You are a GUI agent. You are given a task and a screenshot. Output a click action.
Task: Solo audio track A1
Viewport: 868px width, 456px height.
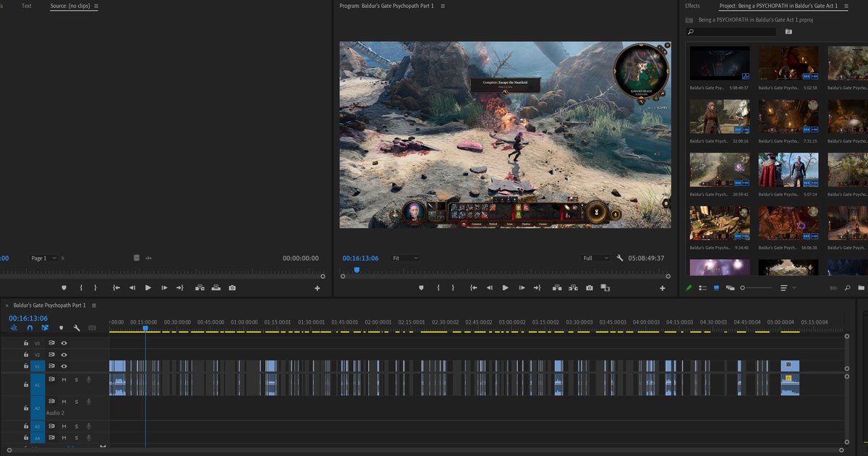tap(76, 379)
